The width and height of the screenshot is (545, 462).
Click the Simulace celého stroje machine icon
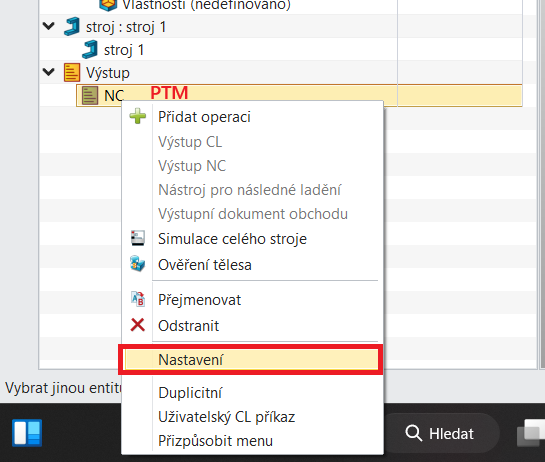point(138,238)
